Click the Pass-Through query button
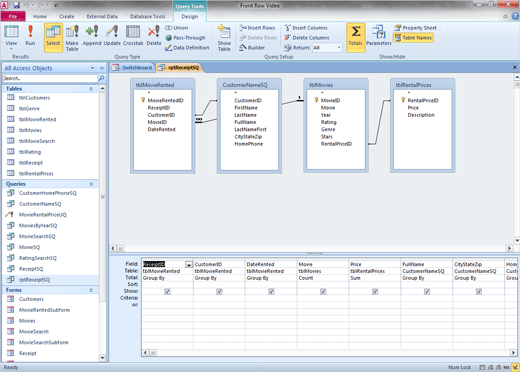 [185, 38]
